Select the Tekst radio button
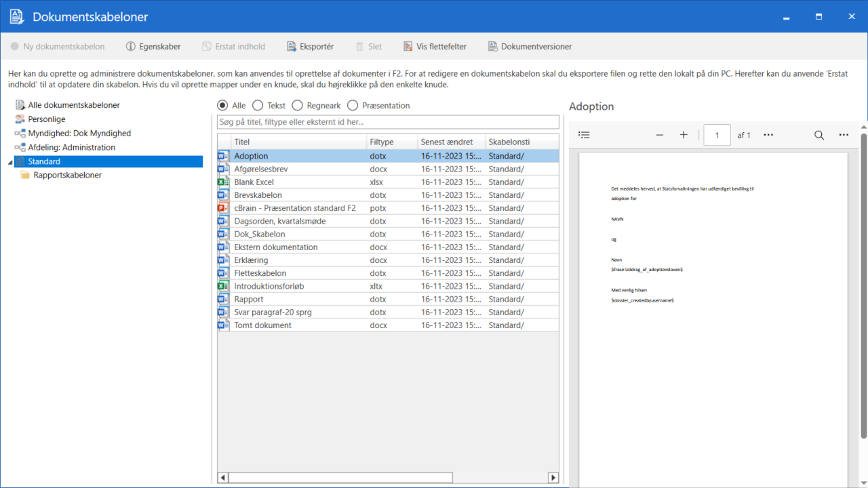Image resolution: width=868 pixels, height=488 pixels. pyautogui.click(x=258, y=106)
